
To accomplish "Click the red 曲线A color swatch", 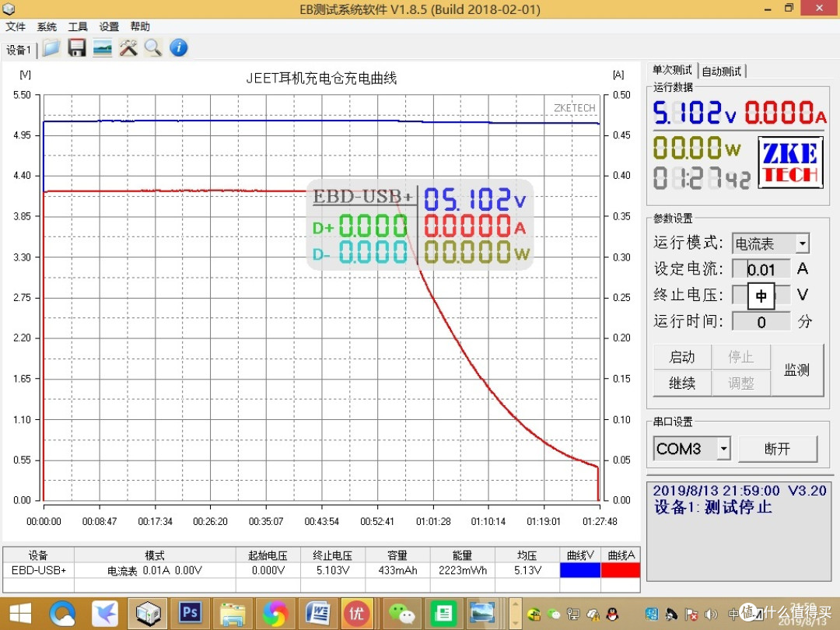I will coord(621,570).
